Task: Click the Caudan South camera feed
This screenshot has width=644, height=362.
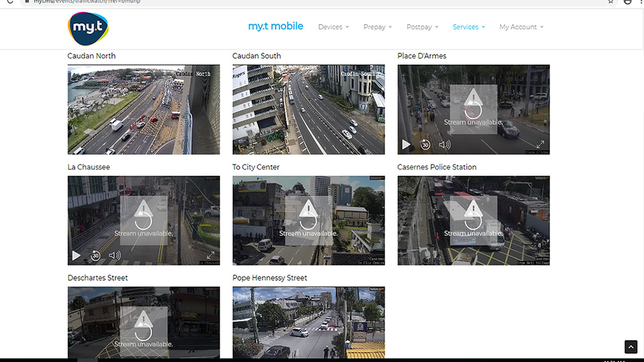Action: pyautogui.click(x=308, y=110)
